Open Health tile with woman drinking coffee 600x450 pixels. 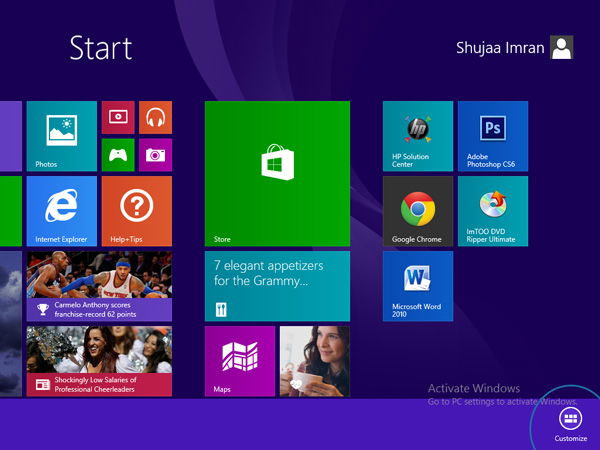click(x=315, y=361)
